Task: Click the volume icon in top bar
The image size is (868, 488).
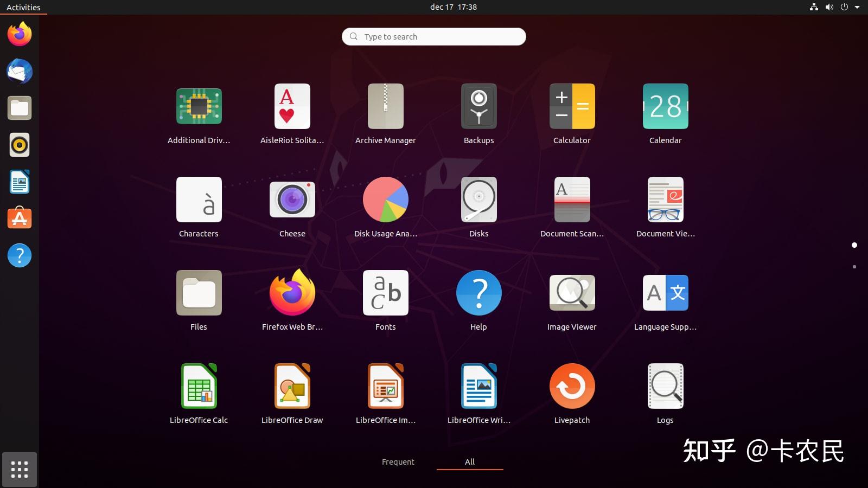Action: coord(829,7)
